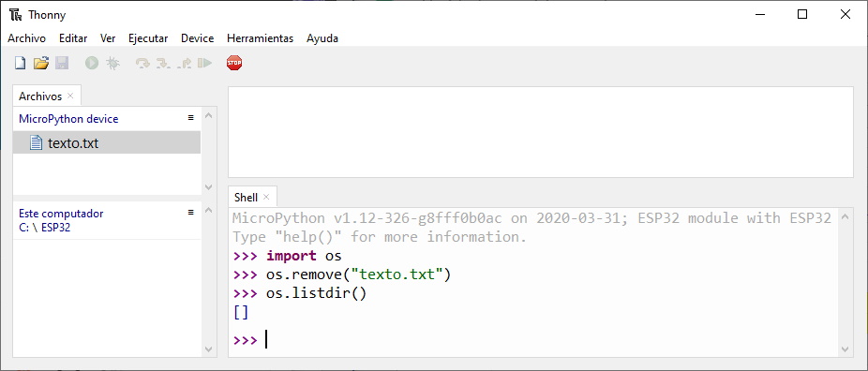Open the Device menu
Image resolution: width=868 pixels, height=371 pixels.
198,38
